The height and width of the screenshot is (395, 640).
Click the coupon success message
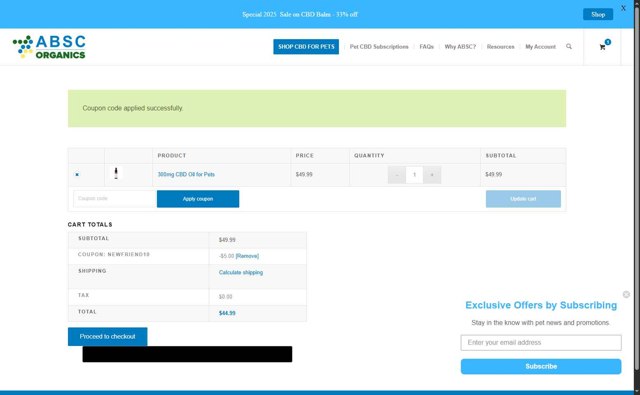317,108
